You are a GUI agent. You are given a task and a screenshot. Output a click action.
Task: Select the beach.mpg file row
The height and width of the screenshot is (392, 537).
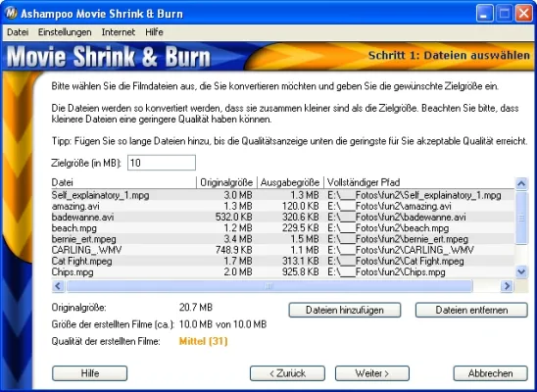point(283,228)
